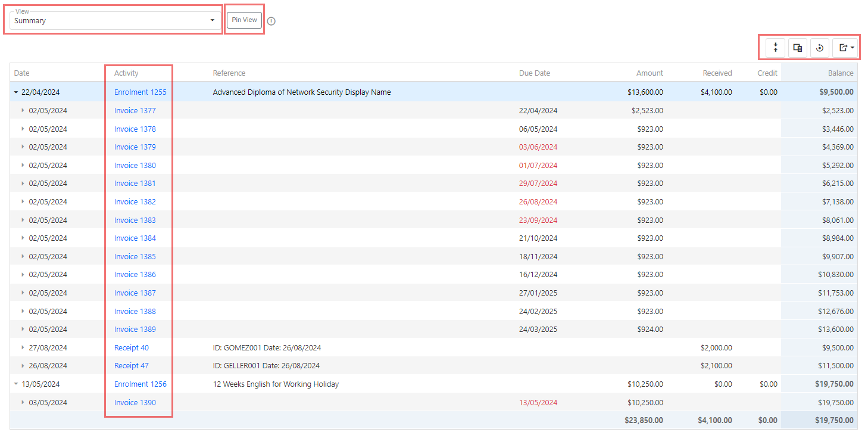Click the info icon beside Pin View
The image size is (868, 435).
click(271, 21)
